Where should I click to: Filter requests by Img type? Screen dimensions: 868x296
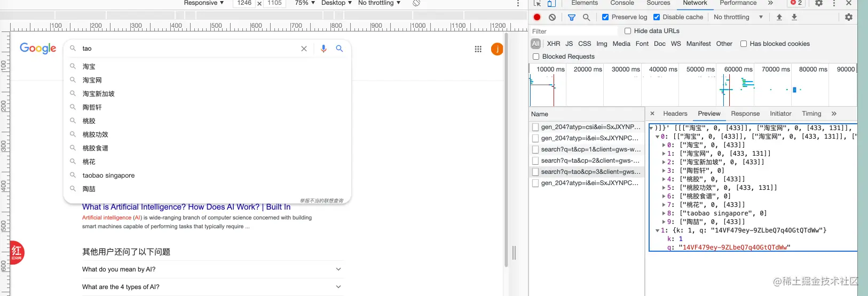602,44
